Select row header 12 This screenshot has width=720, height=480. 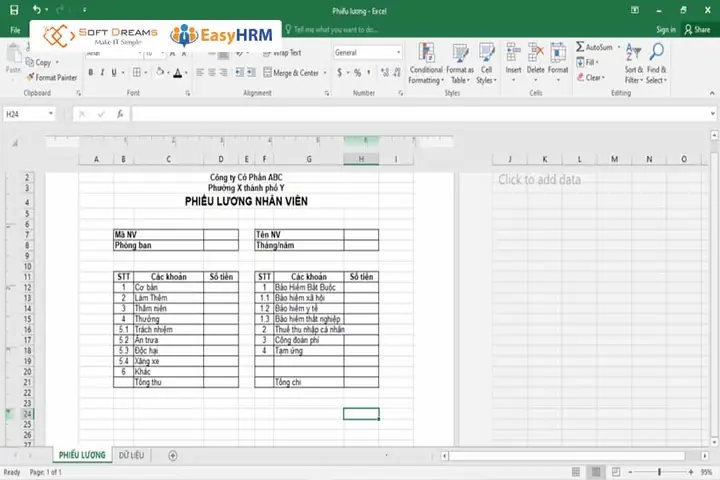coord(27,288)
